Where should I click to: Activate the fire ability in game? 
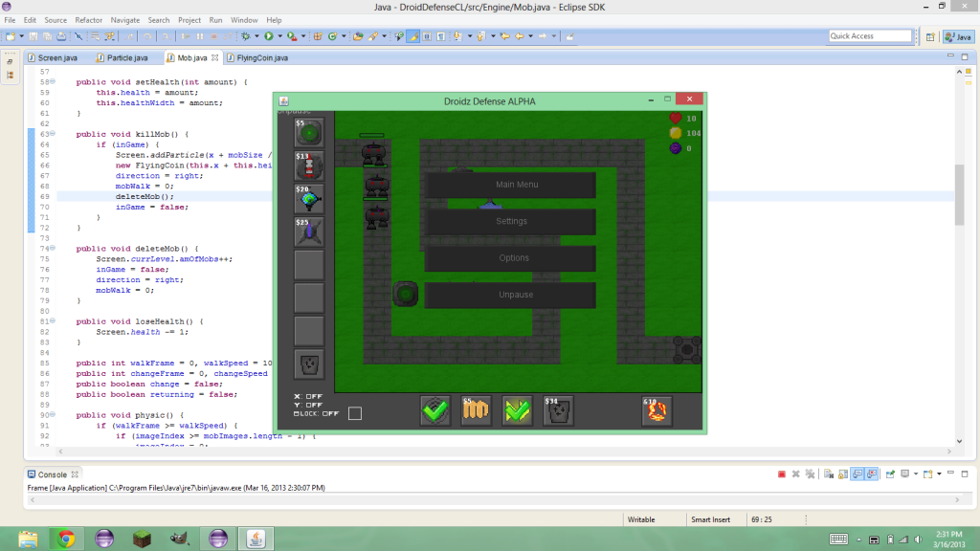coord(657,410)
